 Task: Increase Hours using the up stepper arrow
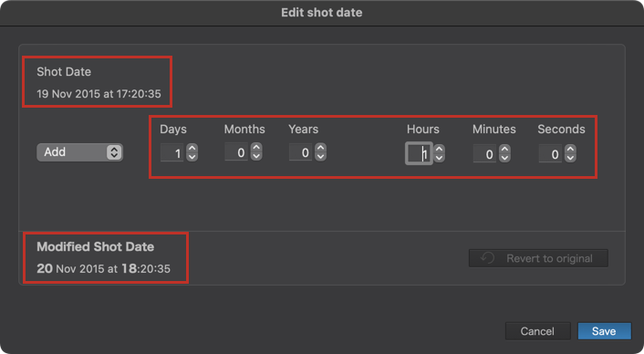(439, 149)
